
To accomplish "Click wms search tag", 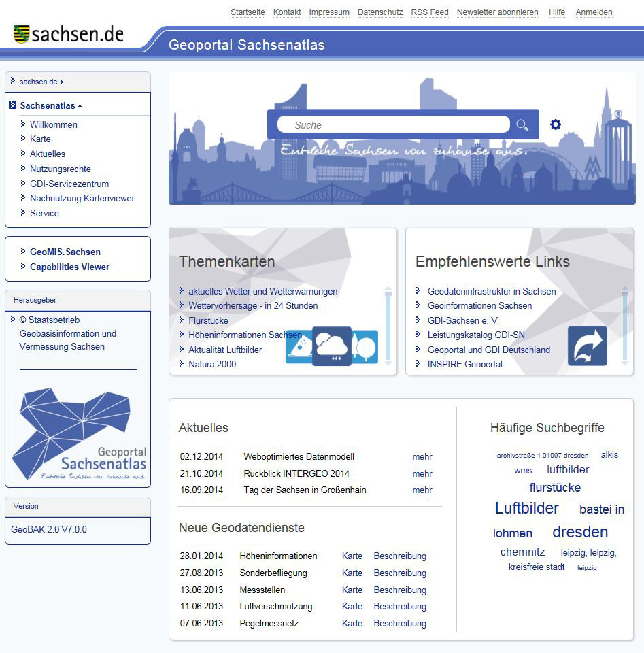I will (523, 471).
